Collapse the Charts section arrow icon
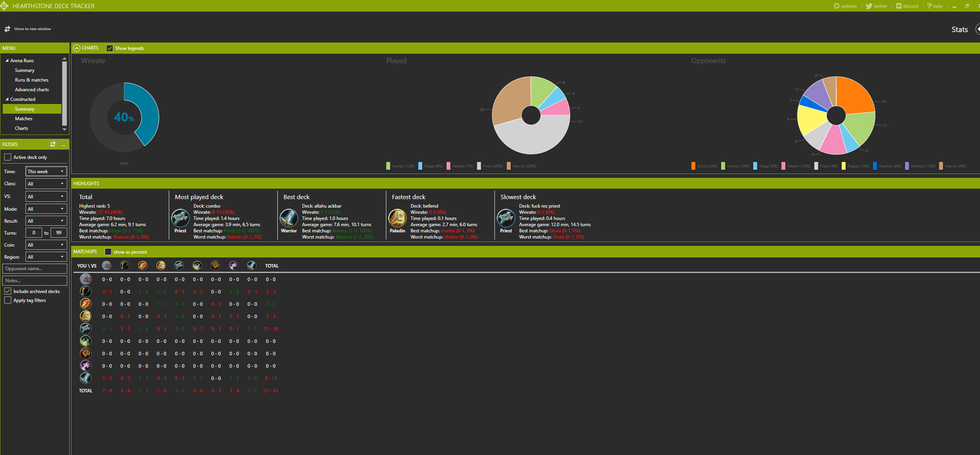The width and height of the screenshot is (980, 455). point(76,48)
